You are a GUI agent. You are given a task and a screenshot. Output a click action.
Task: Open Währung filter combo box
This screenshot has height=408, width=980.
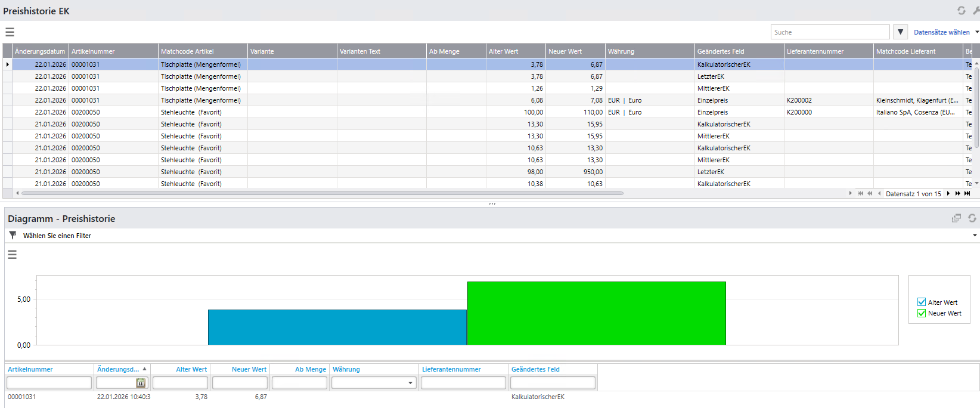tap(411, 383)
